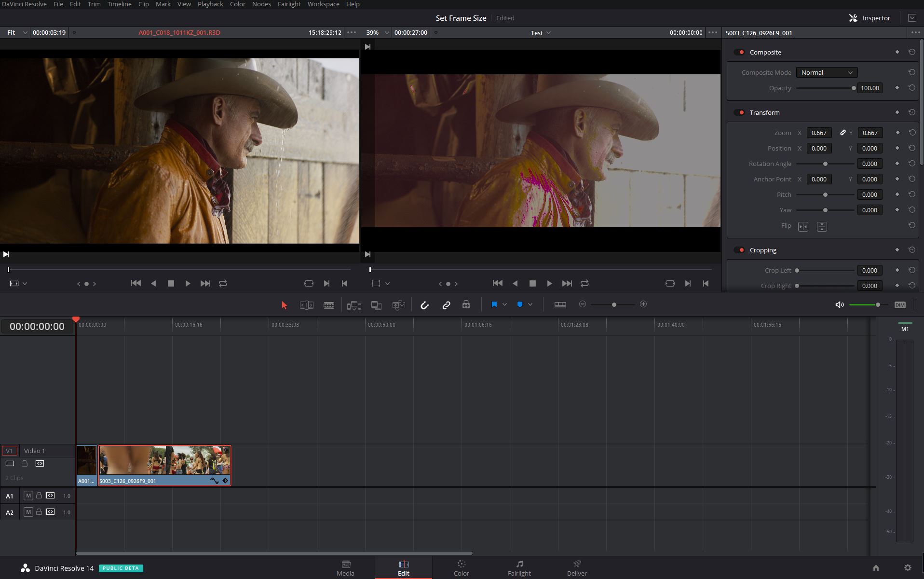Screen dimensions: 924x579
Task: Select the V1 video track destination
Action: click(9, 451)
